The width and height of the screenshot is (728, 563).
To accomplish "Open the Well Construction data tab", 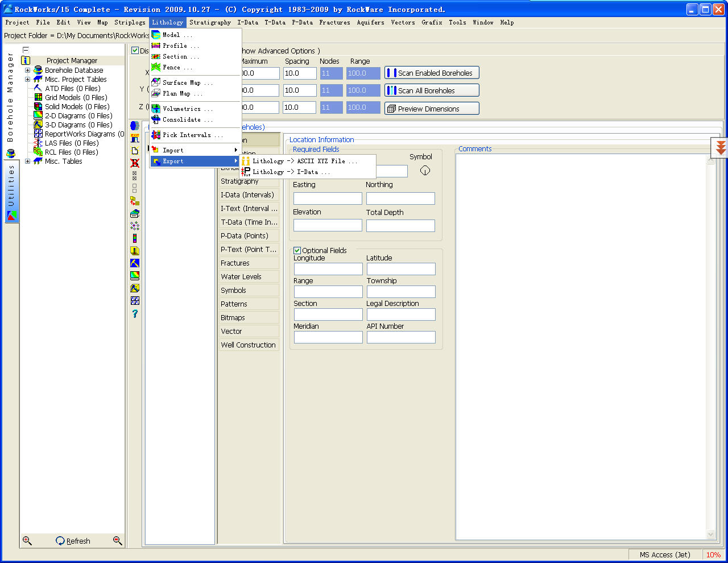I will coord(249,345).
